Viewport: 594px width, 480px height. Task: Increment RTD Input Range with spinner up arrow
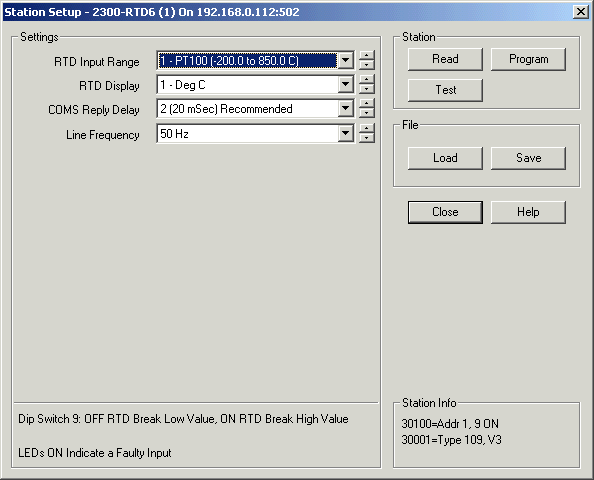tap(366, 56)
